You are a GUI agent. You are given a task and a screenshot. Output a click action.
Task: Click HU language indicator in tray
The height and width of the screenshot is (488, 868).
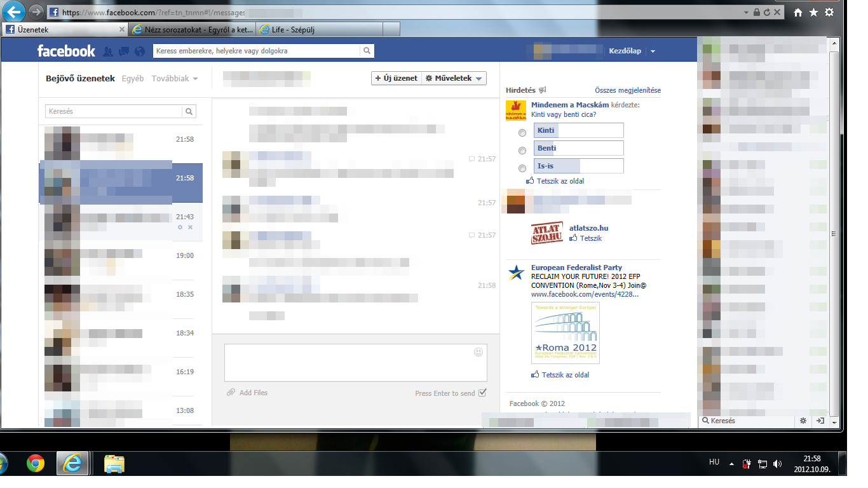(714, 462)
